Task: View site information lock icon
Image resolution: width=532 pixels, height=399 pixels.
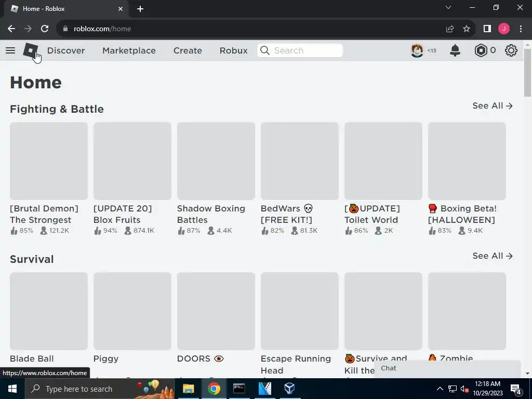Action: (65, 29)
